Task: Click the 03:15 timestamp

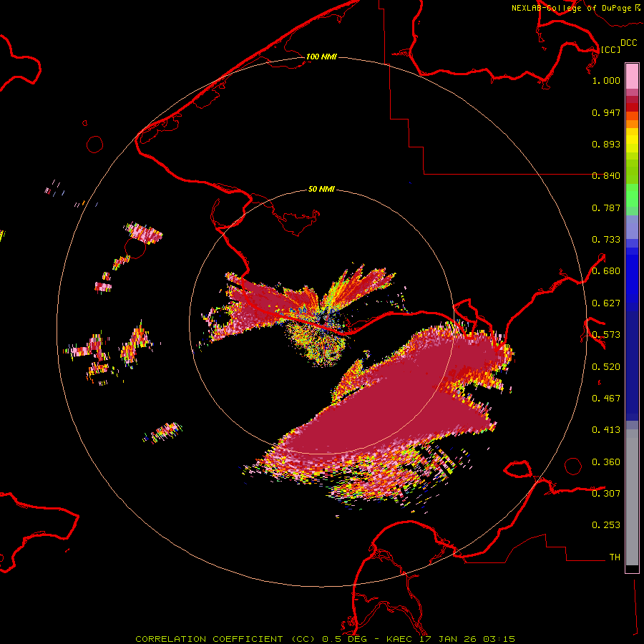Action: tap(499, 639)
